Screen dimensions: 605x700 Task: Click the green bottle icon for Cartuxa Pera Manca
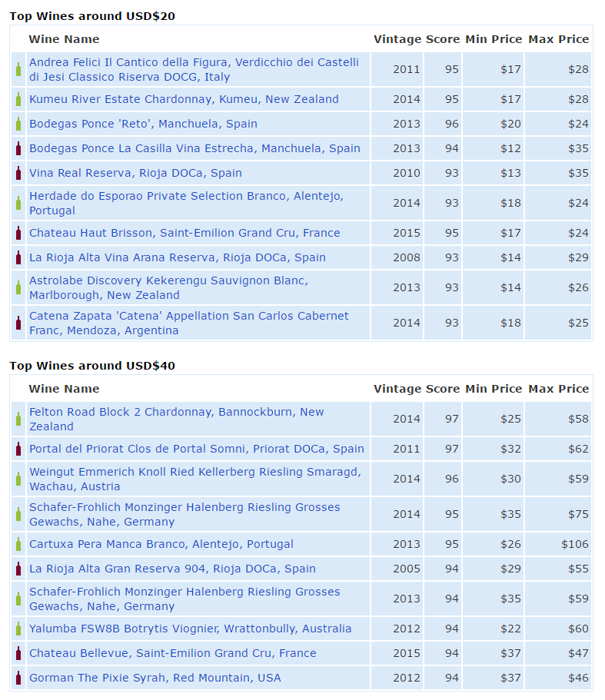pos(18,544)
